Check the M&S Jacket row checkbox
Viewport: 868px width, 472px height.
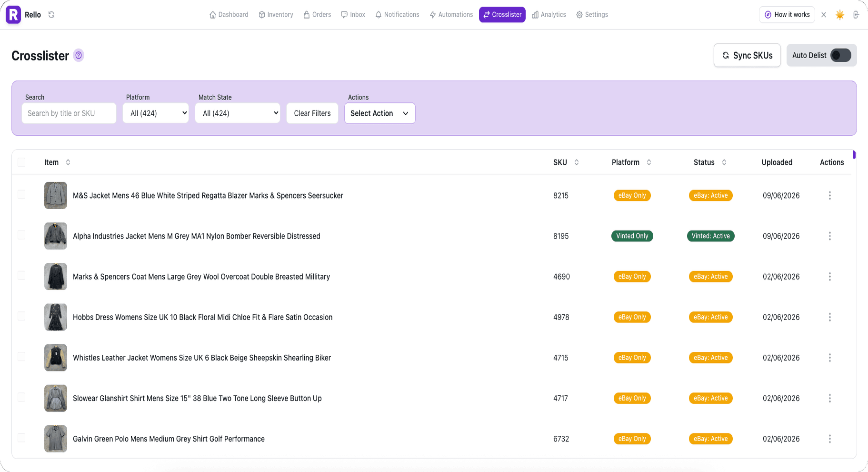click(21, 194)
